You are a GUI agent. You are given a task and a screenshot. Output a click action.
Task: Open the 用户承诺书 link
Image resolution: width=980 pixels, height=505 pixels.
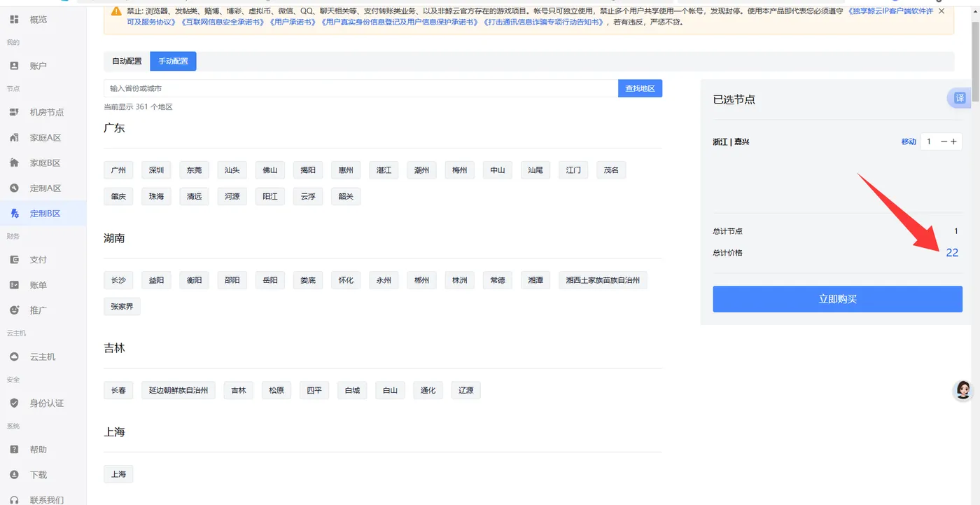click(x=293, y=22)
